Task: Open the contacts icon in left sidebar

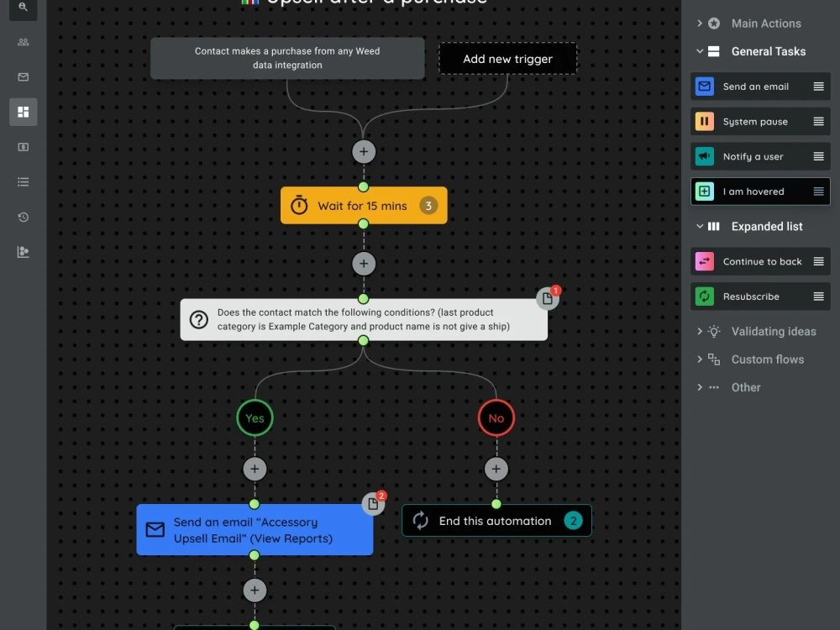Action: tap(23, 42)
